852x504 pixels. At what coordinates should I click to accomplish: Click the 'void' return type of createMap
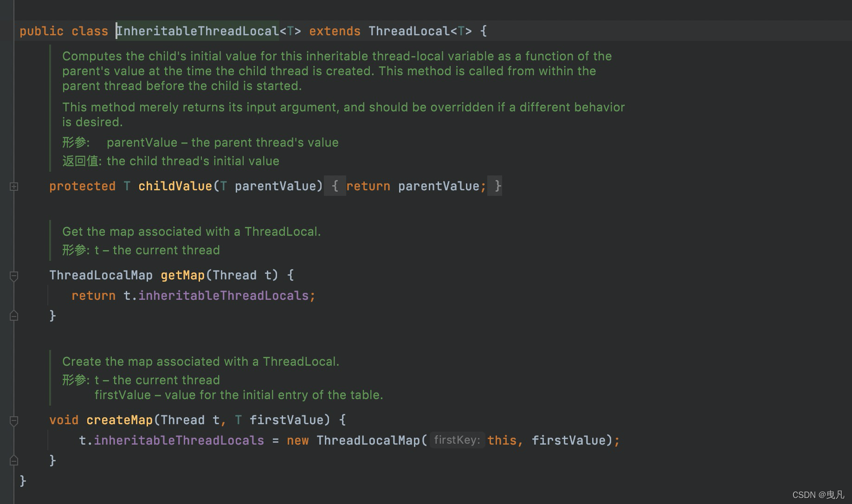[64, 420]
